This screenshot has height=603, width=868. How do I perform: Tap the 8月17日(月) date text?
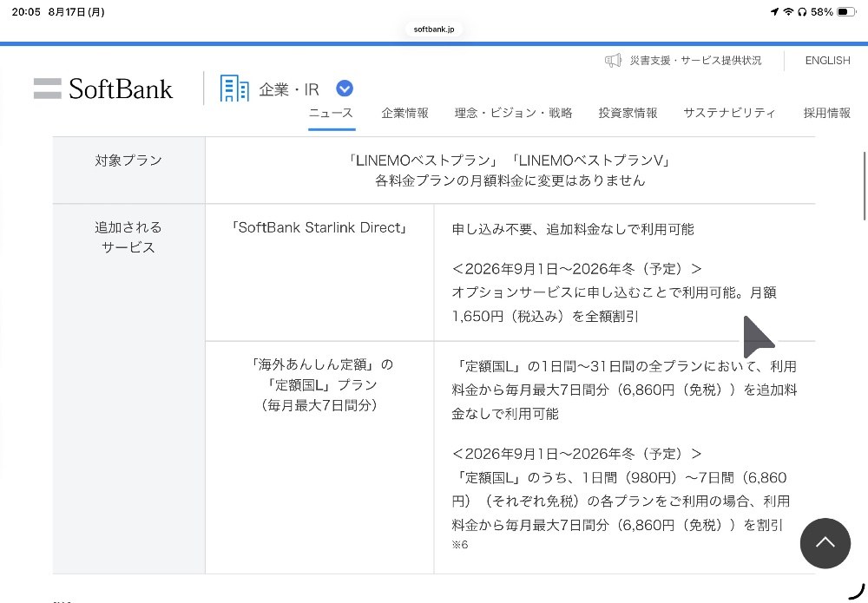(x=76, y=11)
